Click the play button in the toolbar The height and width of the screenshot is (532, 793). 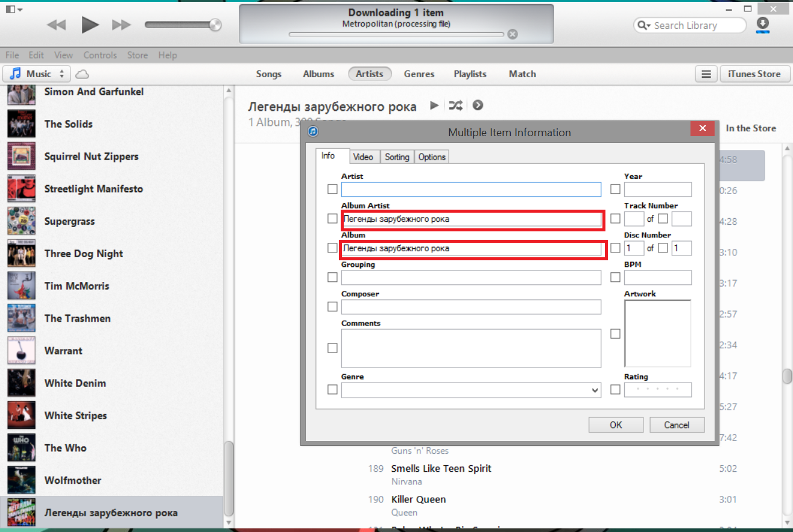pyautogui.click(x=90, y=25)
